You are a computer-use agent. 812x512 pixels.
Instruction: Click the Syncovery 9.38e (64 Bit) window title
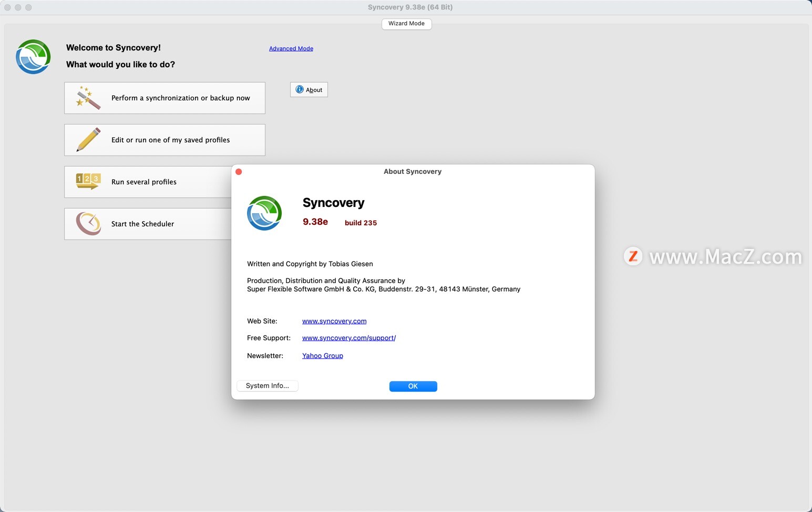tap(410, 7)
